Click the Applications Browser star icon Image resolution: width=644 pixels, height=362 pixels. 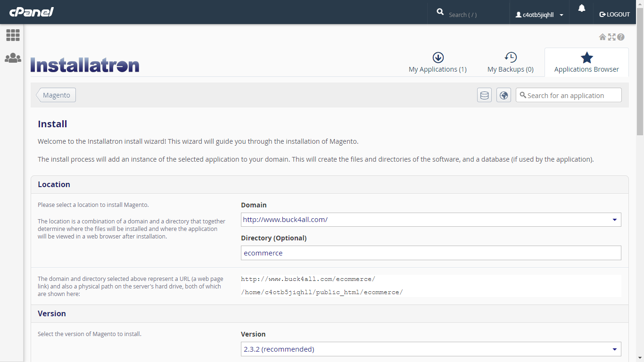(x=587, y=58)
